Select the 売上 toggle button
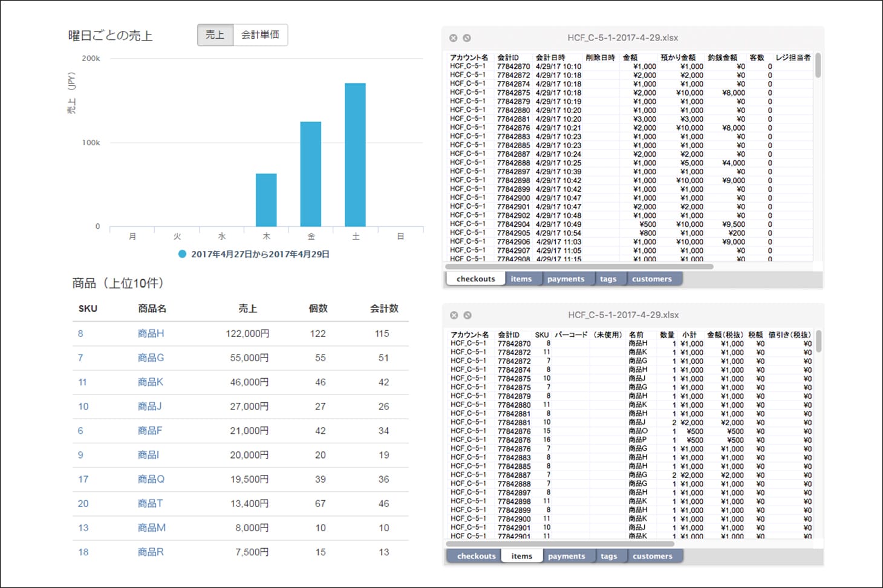The image size is (883, 588). [215, 35]
